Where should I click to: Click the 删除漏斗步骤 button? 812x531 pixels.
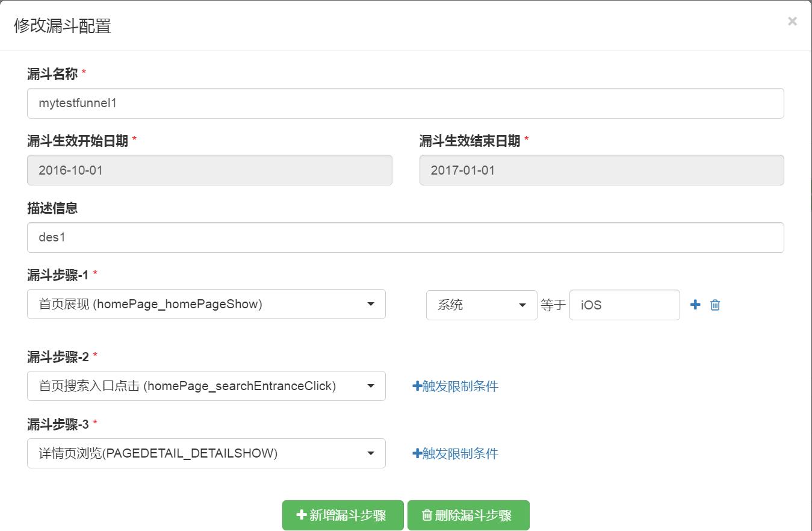tap(468, 515)
